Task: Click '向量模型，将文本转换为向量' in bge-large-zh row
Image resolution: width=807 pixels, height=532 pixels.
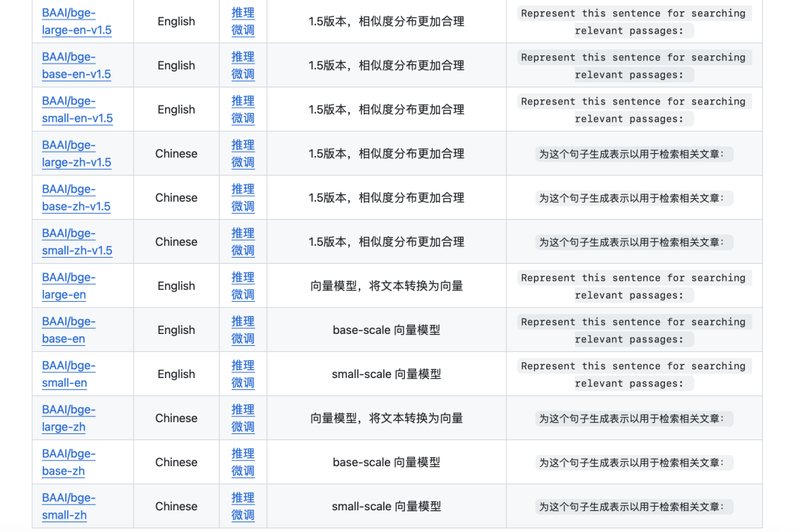Action: (386, 418)
